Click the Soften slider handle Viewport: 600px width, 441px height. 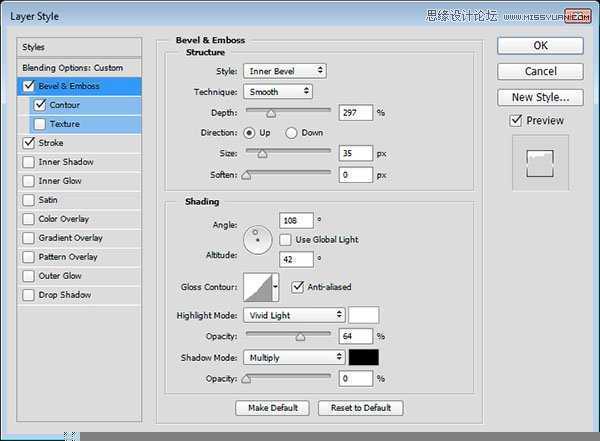point(246,175)
